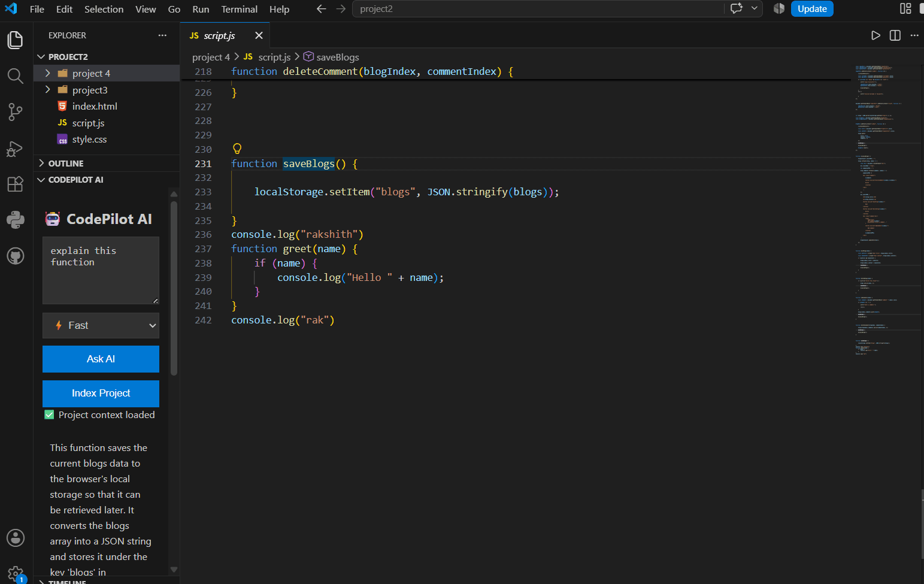Open the Run and Debug view icon
The height and width of the screenshot is (584, 924).
click(15, 149)
